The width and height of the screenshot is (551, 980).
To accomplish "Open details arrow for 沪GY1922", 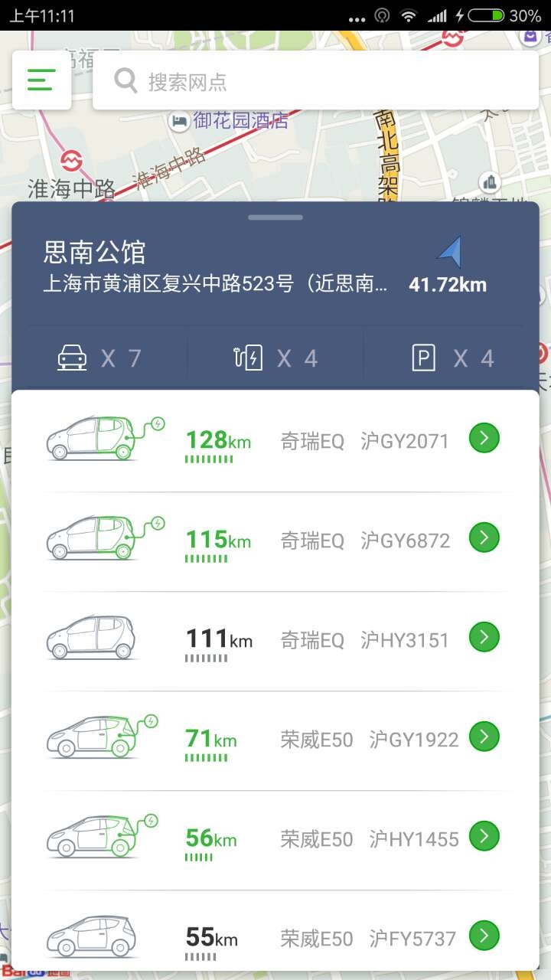I will pos(484,737).
